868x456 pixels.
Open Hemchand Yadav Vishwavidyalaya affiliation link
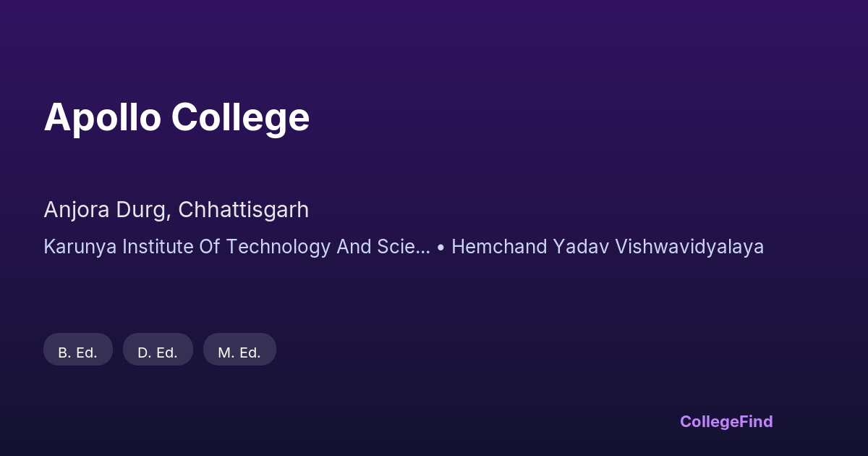pyautogui.click(x=608, y=247)
